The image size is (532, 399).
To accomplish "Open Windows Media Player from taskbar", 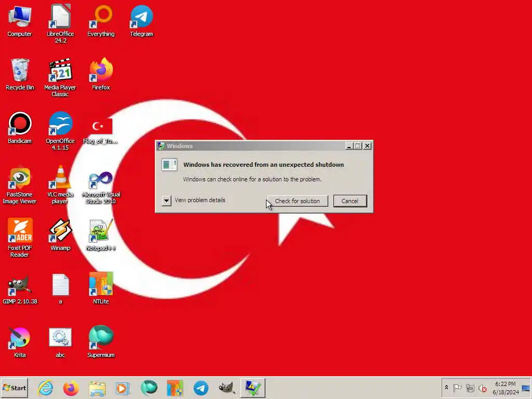I will coord(123,388).
